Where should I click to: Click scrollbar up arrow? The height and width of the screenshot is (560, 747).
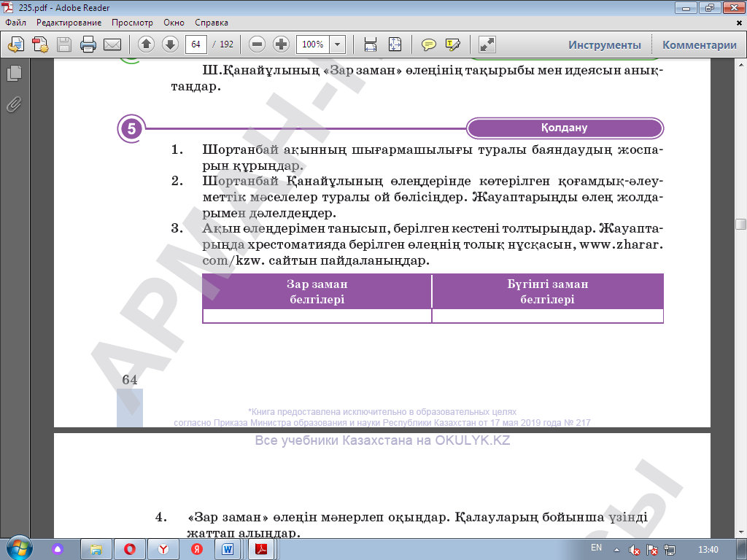(740, 64)
